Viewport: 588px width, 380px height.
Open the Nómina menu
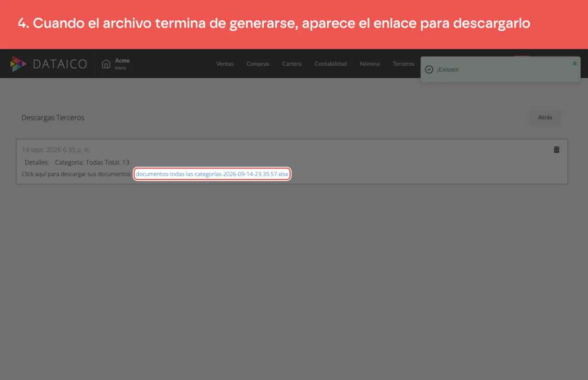[x=369, y=64]
